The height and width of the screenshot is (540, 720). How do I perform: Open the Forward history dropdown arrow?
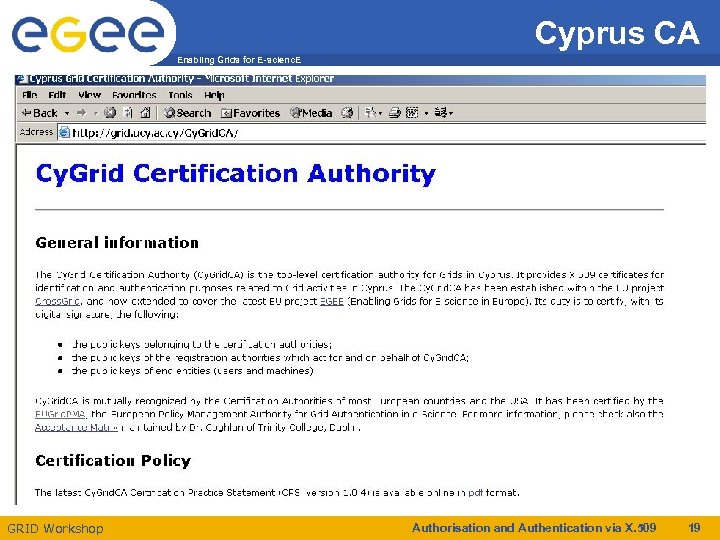(96, 113)
